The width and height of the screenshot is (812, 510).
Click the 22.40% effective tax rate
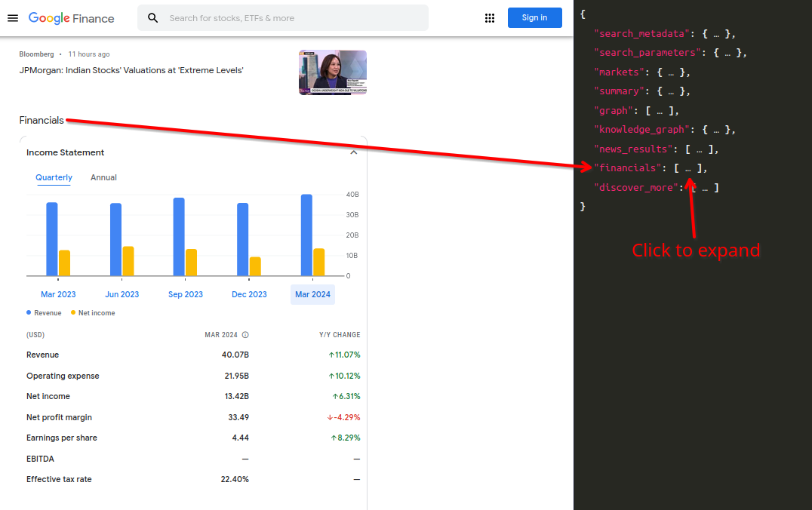[x=235, y=480]
